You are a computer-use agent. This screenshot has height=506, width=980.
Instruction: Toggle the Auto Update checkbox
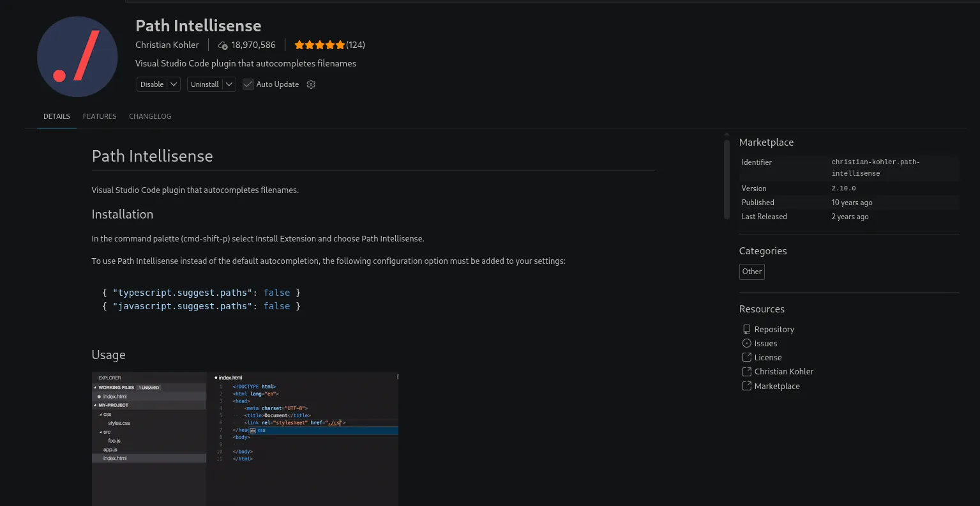pyautogui.click(x=248, y=84)
